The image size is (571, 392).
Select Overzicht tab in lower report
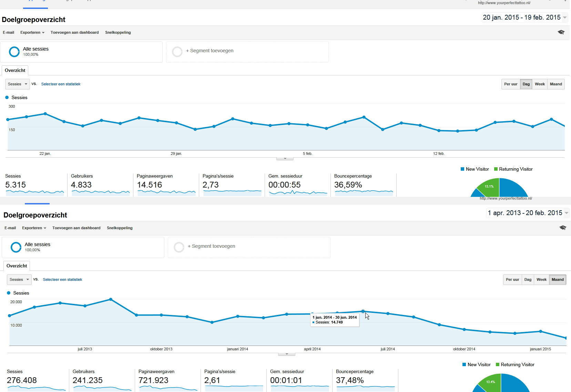tap(17, 266)
